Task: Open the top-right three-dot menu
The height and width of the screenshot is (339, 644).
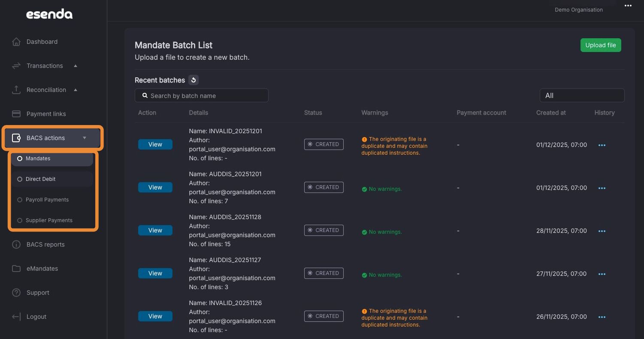Action: click(628, 6)
